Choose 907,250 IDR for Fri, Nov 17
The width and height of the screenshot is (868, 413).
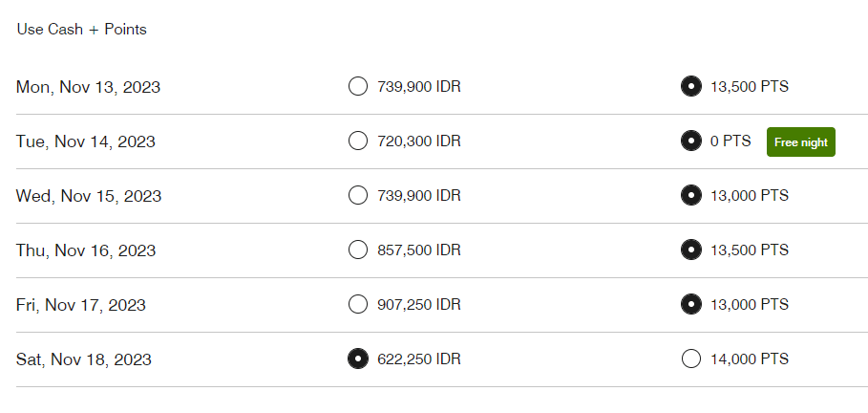coord(358,305)
